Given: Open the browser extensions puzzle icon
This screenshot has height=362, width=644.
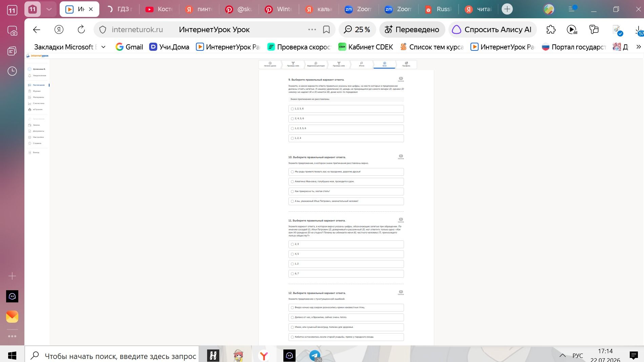Looking at the screenshot, I should [551, 30].
